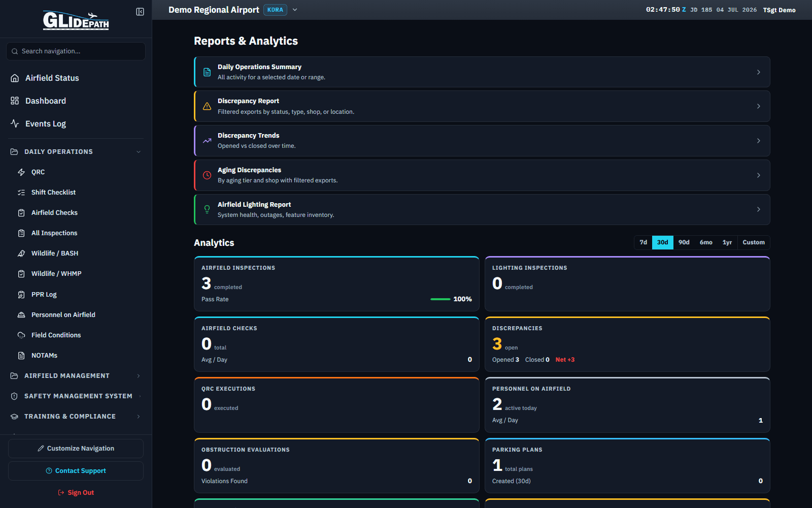The image size is (812, 508).
Task: Click the Sign Out link
Action: 76,493
